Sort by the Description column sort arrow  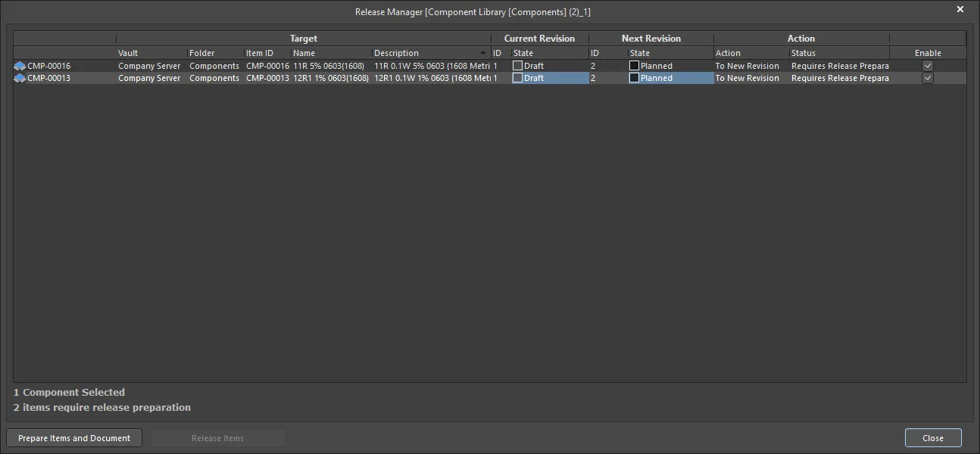point(483,53)
